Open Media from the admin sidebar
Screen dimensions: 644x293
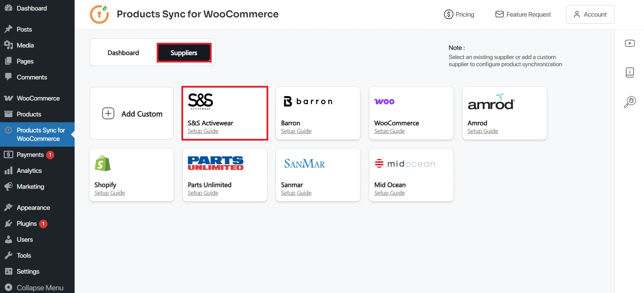point(25,45)
